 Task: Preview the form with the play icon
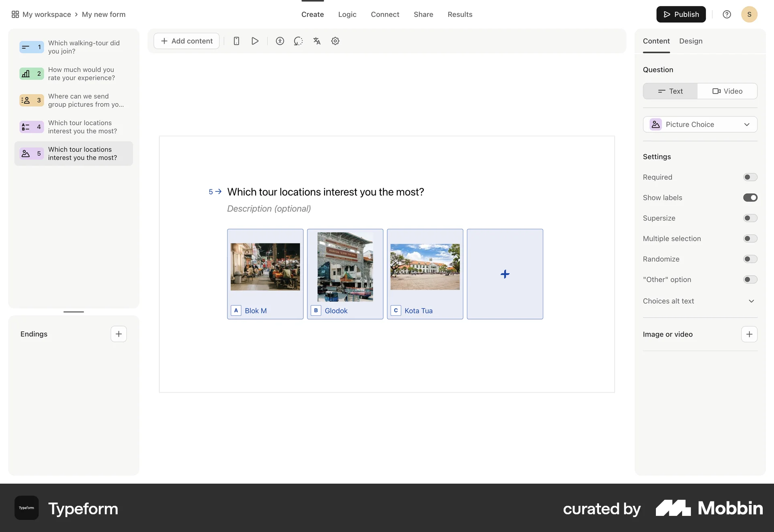[x=255, y=41]
